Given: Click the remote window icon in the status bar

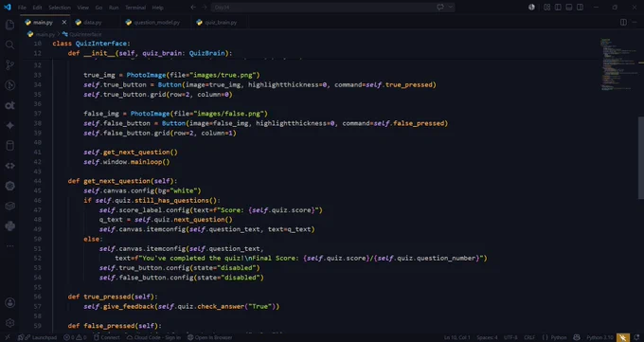Looking at the screenshot, I should 8,337.
